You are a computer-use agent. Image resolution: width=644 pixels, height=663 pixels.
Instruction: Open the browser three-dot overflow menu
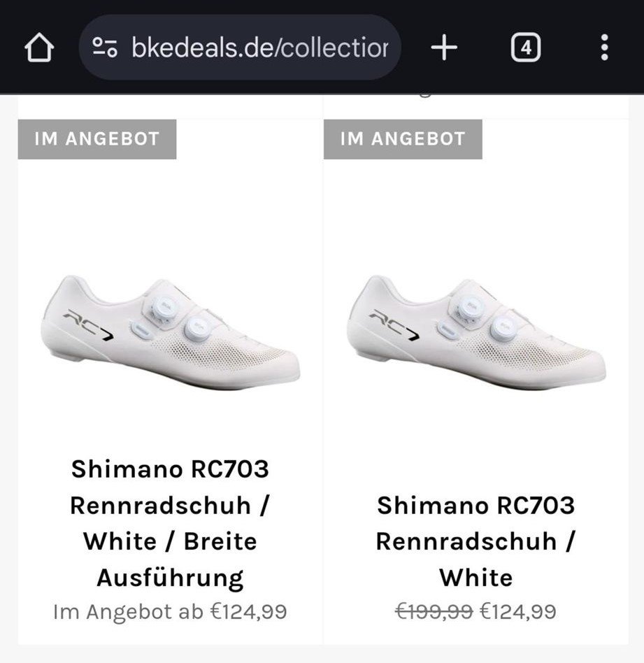click(605, 48)
